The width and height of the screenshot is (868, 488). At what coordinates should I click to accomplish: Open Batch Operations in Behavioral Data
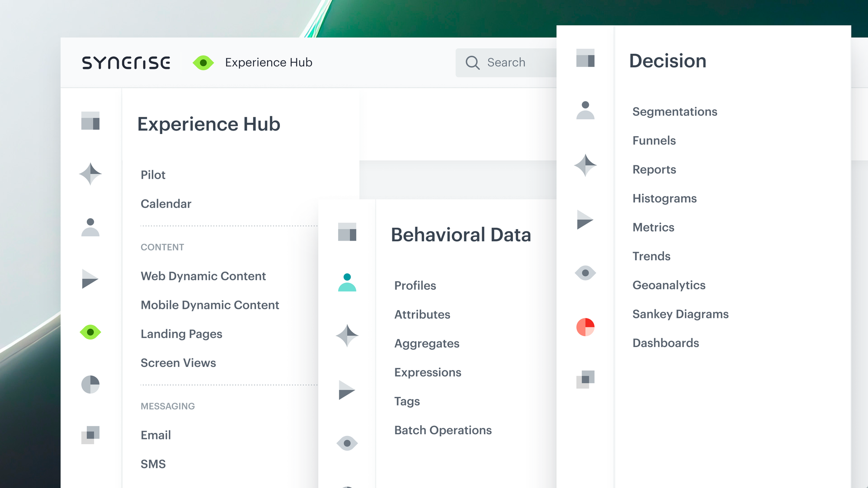443,430
